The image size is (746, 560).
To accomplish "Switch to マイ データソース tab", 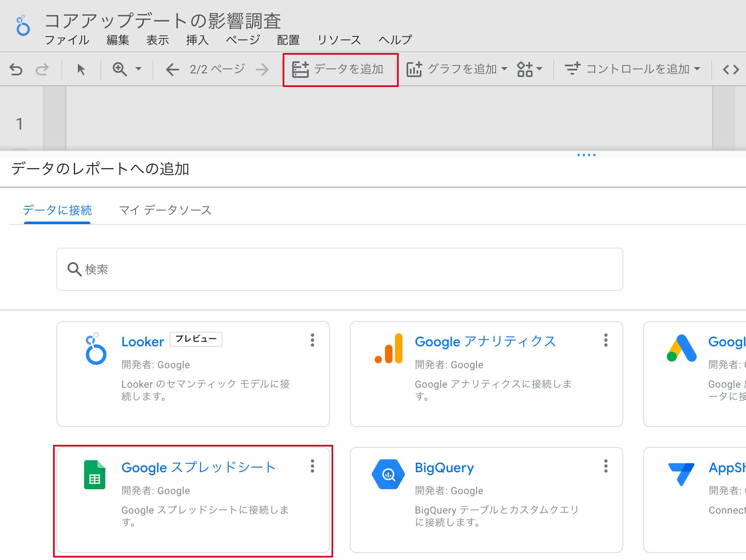I will pyautogui.click(x=165, y=210).
